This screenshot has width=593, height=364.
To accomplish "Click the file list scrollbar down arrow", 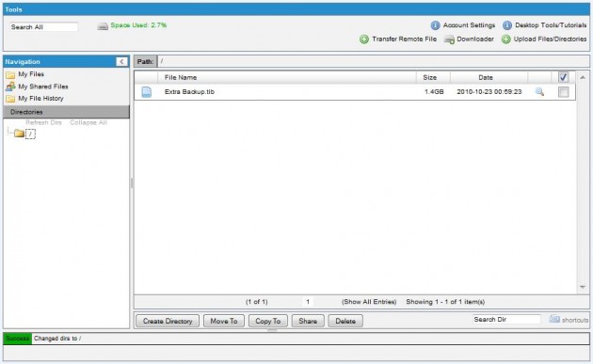I will 583,288.
